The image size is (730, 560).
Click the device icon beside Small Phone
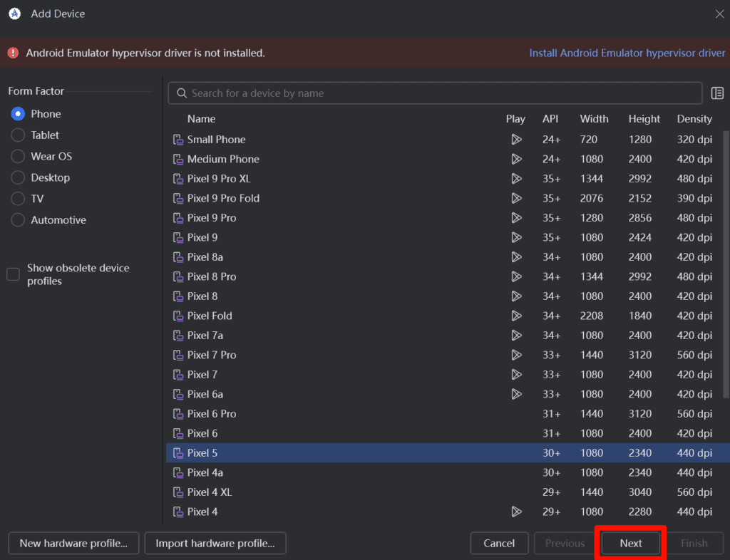(x=178, y=140)
